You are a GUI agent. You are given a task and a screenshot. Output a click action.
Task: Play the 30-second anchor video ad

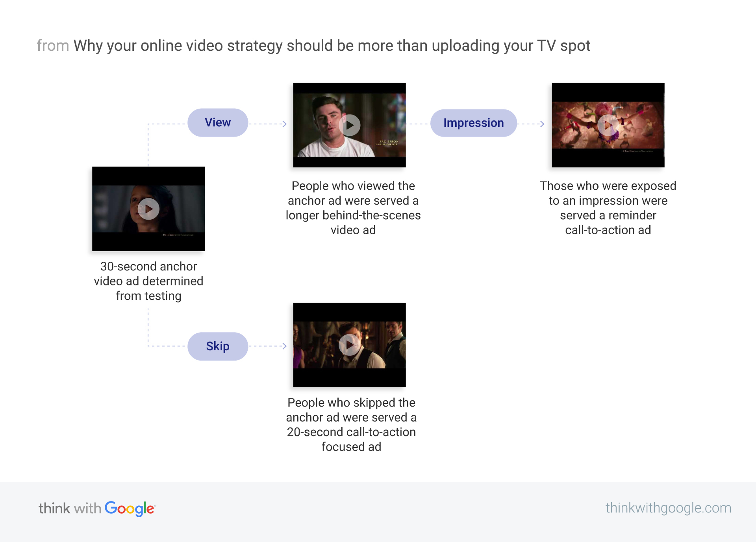point(148,209)
